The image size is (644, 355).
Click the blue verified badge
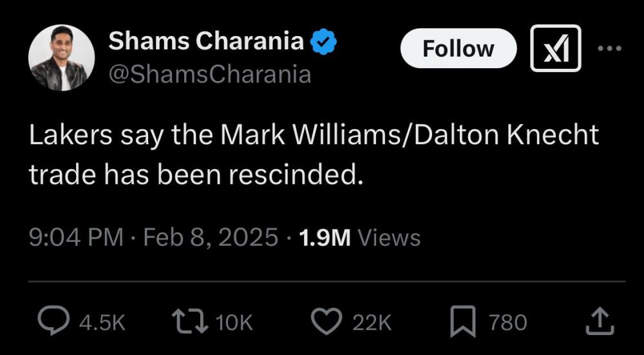324,42
